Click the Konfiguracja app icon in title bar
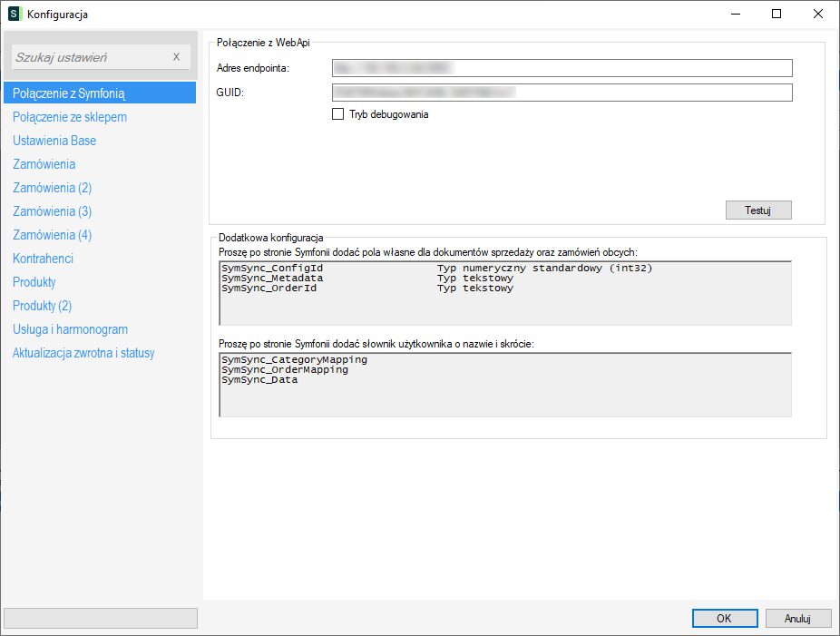 14,14
